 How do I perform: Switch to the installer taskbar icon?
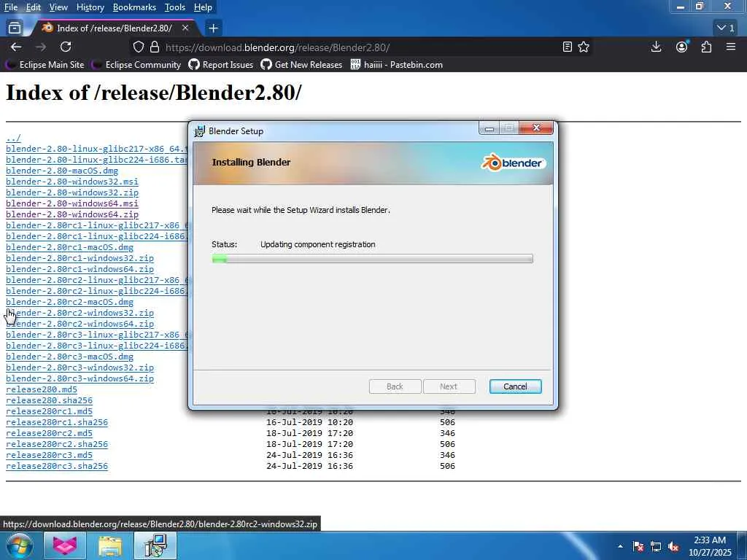point(155,545)
